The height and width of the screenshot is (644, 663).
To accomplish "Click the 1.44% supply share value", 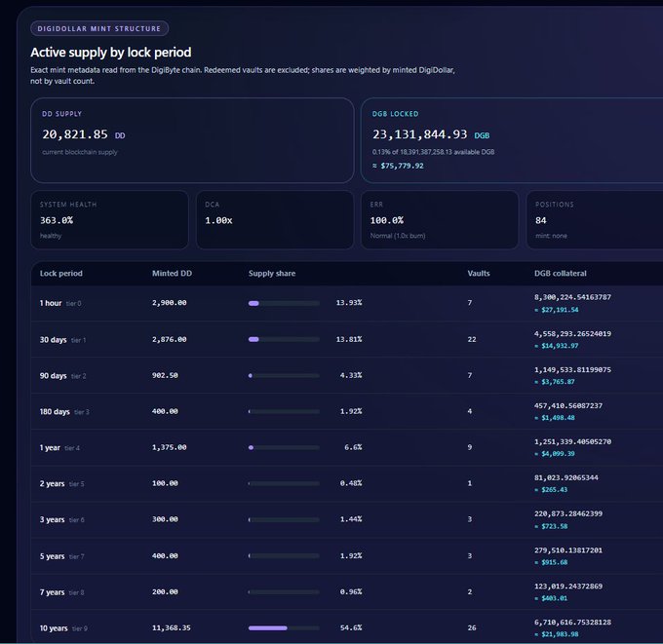I will (x=351, y=519).
